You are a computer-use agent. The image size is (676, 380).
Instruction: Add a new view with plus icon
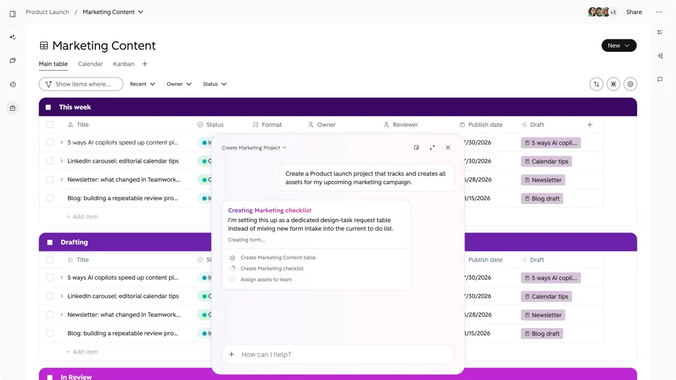tap(145, 64)
